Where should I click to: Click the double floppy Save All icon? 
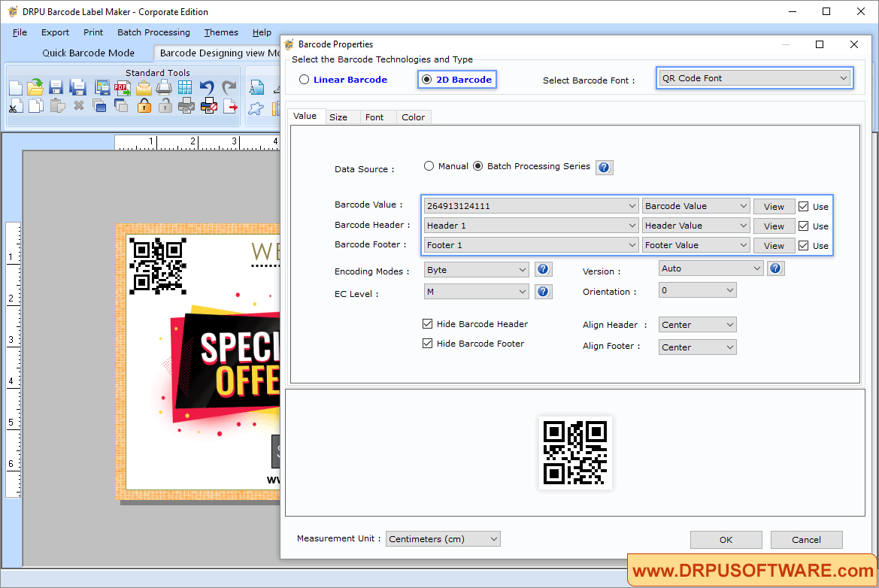click(77, 87)
